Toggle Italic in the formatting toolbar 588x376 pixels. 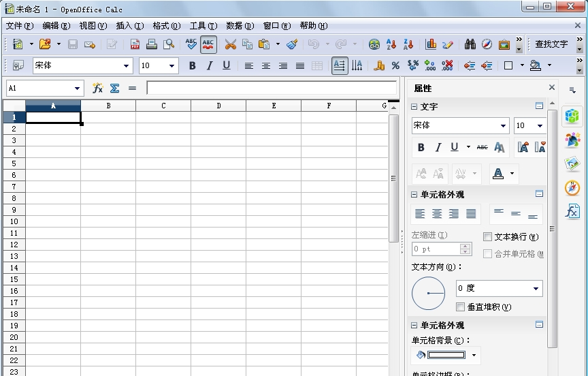pyautogui.click(x=209, y=65)
